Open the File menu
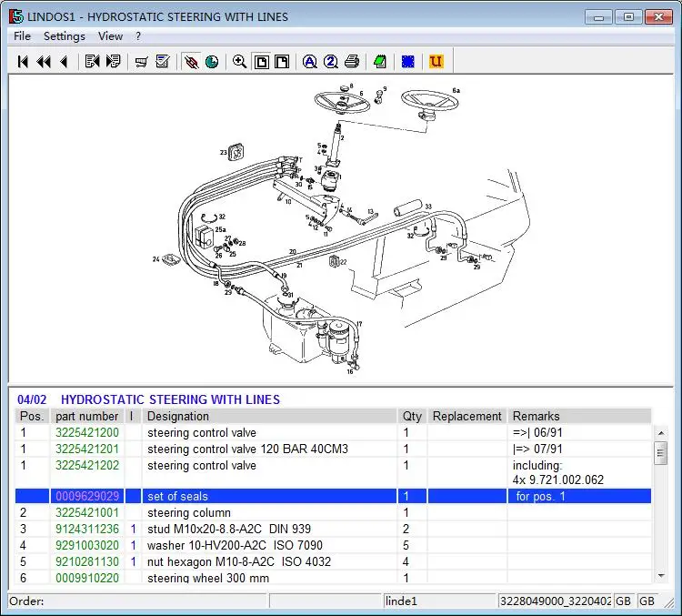The image size is (682, 616). coord(22,36)
